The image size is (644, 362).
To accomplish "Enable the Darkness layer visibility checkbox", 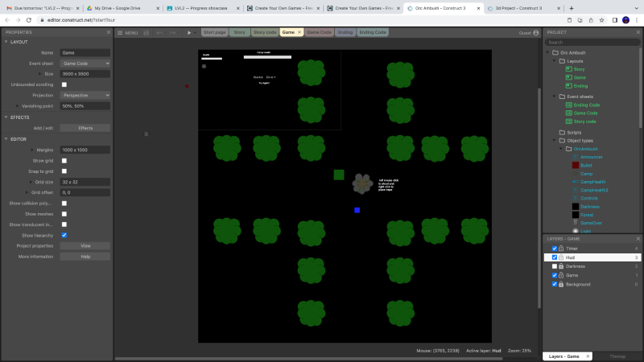I will point(554,266).
